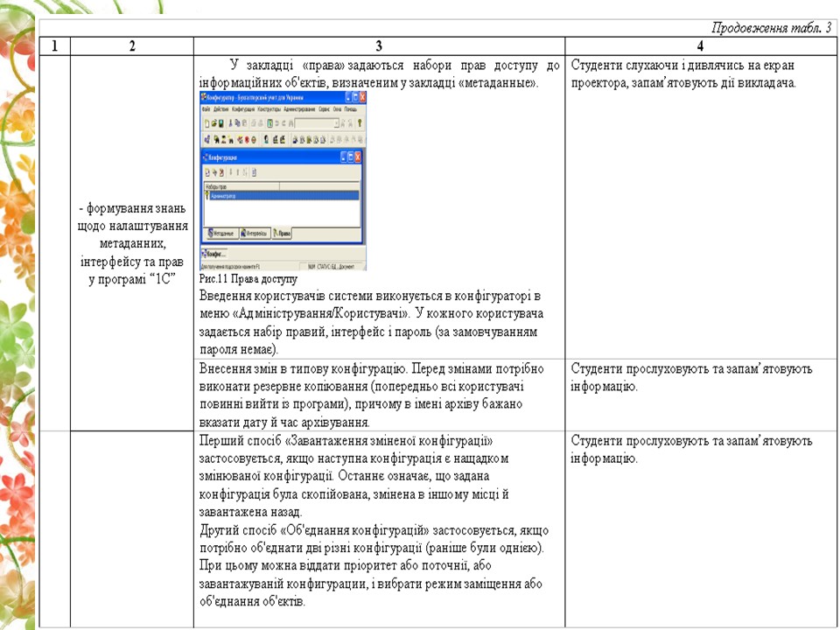Switch to the Метаданные tab
This screenshot has width=840, height=630.
coord(220,234)
